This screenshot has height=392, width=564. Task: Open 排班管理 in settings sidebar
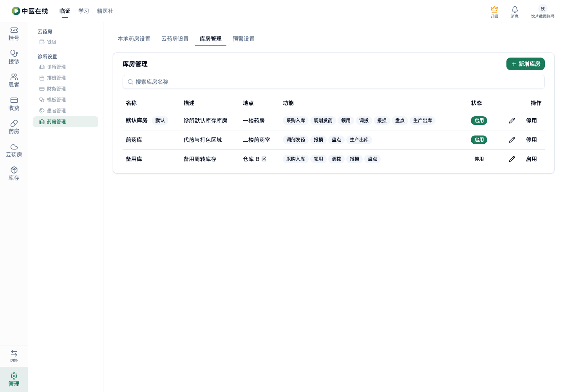tap(56, 78)
